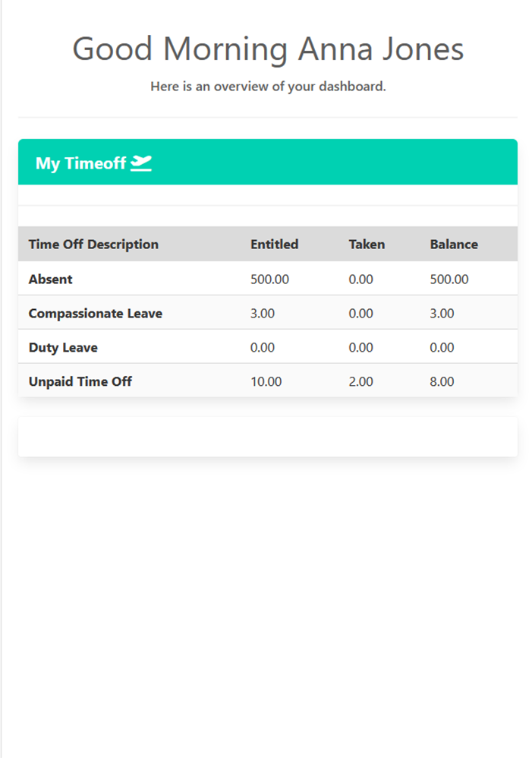Select the Unpaid Time Off row label

[80, 381]
